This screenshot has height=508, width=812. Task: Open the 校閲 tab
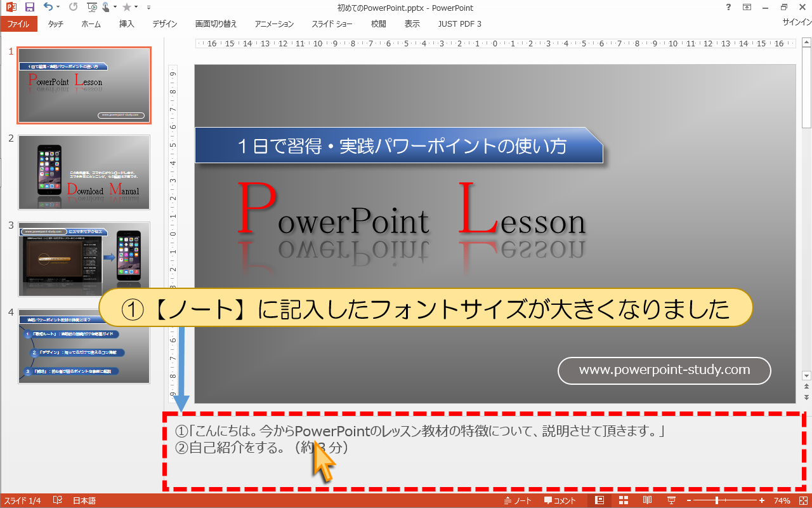coord(379,24)
